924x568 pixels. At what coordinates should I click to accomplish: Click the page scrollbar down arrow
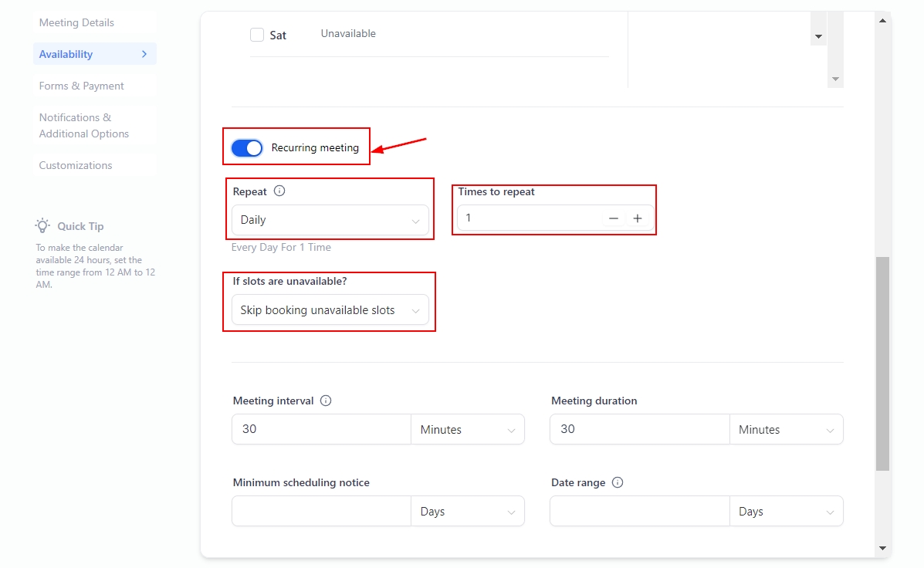(x=882, y=548)
